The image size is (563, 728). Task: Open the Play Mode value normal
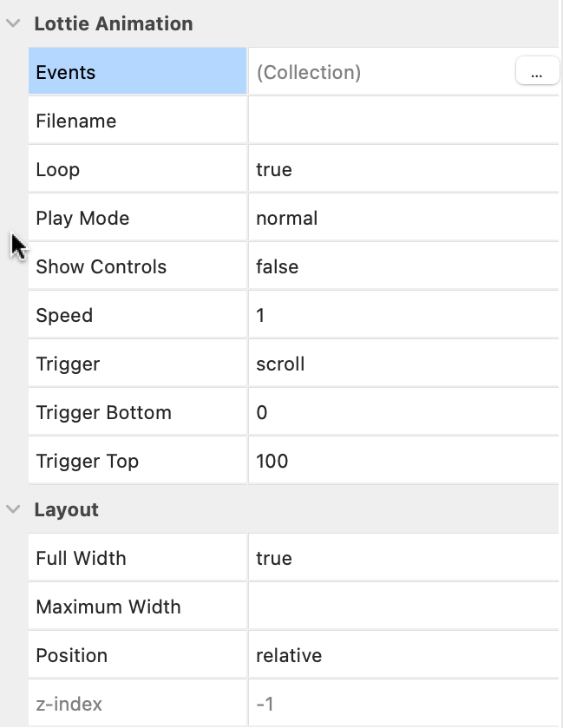coord(287,219)
